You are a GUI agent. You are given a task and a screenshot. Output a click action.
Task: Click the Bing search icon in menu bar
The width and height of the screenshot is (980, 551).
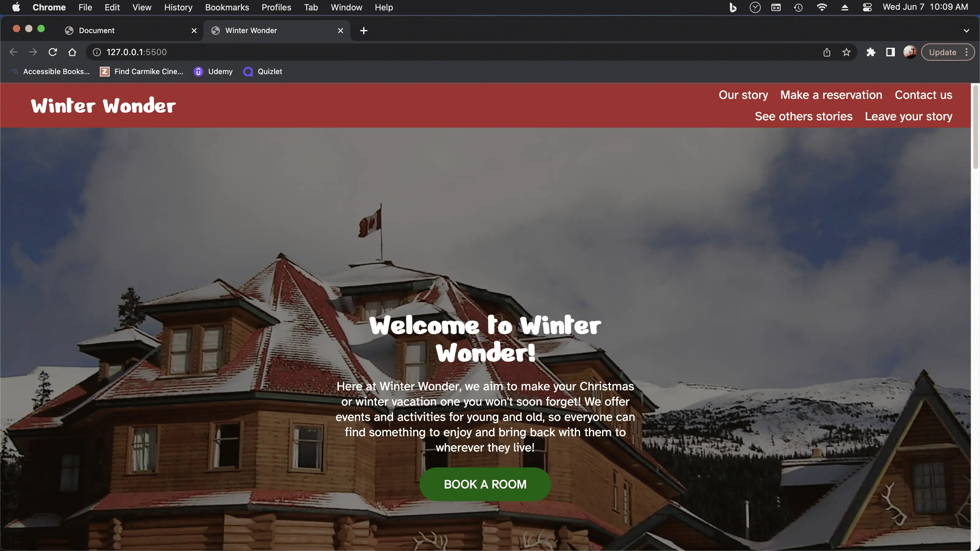(x=732, y=7)
